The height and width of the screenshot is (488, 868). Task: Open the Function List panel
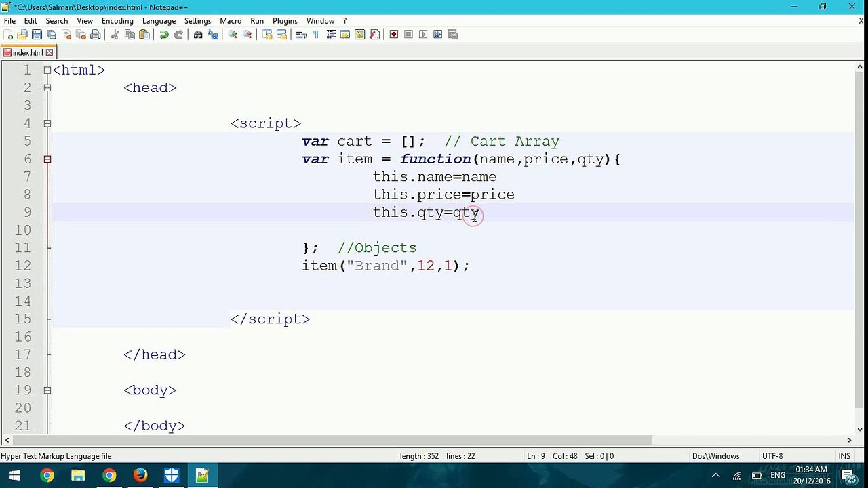[374, 35]
